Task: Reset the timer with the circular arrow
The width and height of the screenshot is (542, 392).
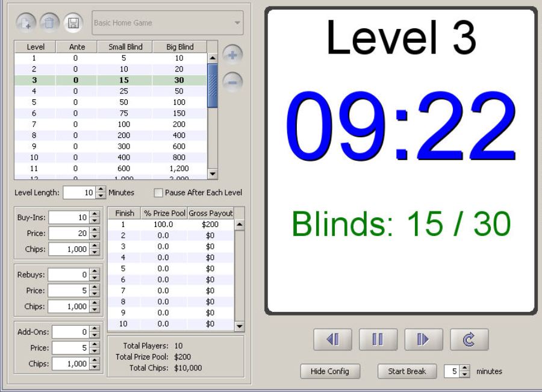Action: pos(469,340)
